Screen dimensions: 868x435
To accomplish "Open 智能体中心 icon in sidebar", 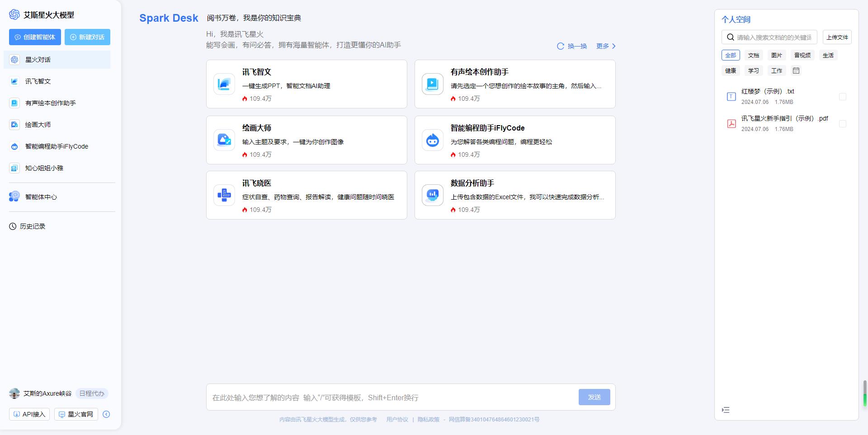I will (x=14, y=196).
